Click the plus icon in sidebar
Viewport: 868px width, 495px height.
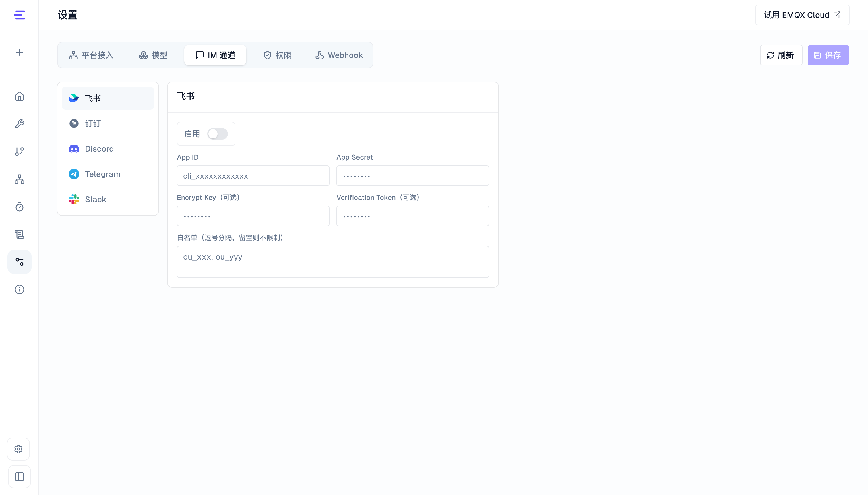point(19,52)
